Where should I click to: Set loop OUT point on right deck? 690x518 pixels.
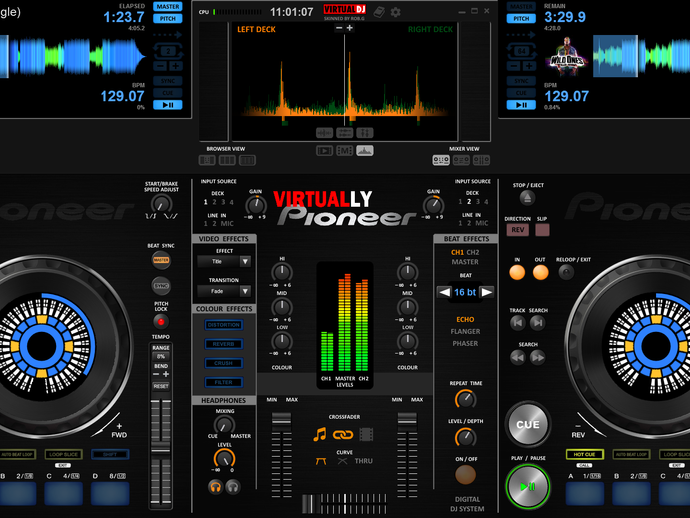click(x=540, y=272)
